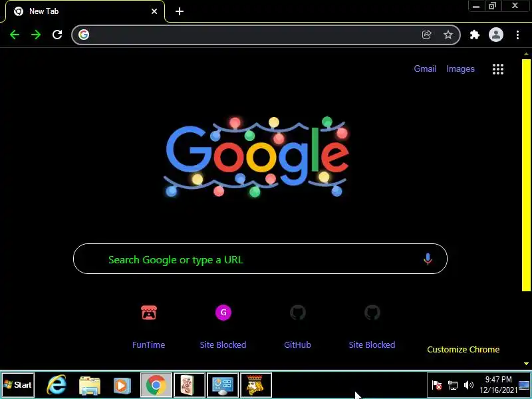Open the second Site Blocked GitHub-icon shortcut
The height and width of the screenshot is (399, 532).
point(372,326)
